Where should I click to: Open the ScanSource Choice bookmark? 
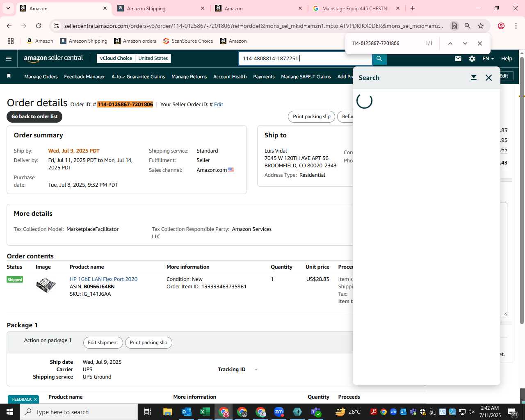point(188,41)
